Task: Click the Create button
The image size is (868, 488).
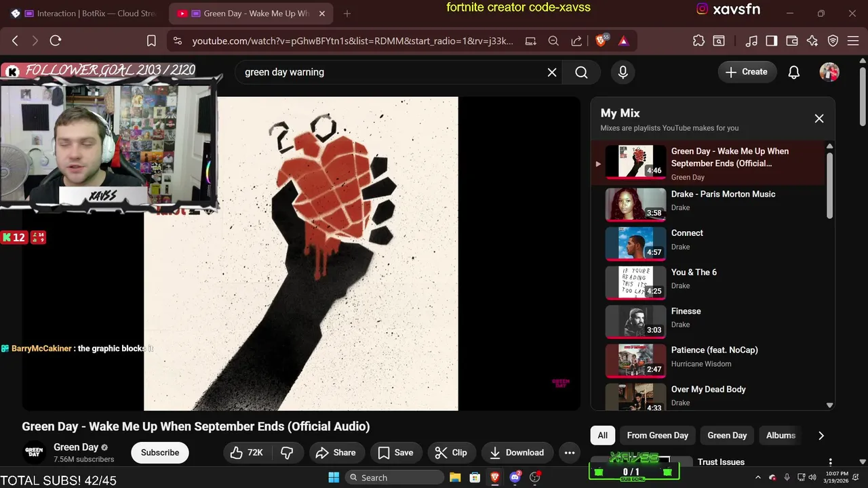Action: 747,72
